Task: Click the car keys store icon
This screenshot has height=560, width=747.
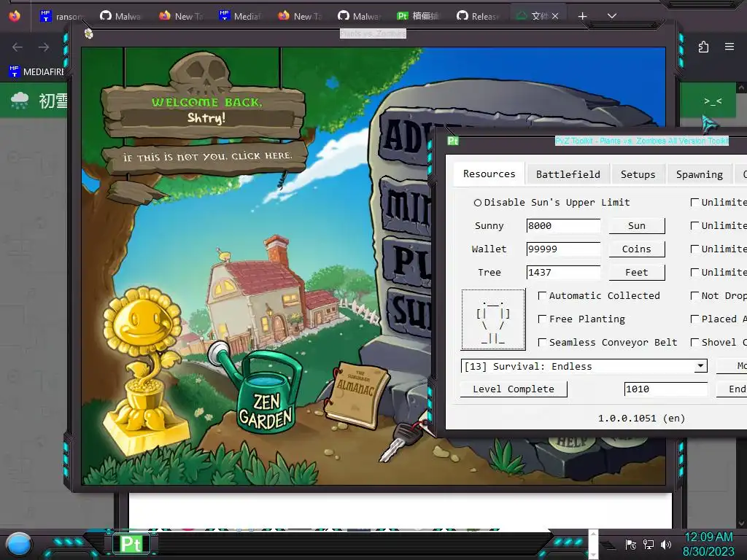Action: [x=403, y=441]
